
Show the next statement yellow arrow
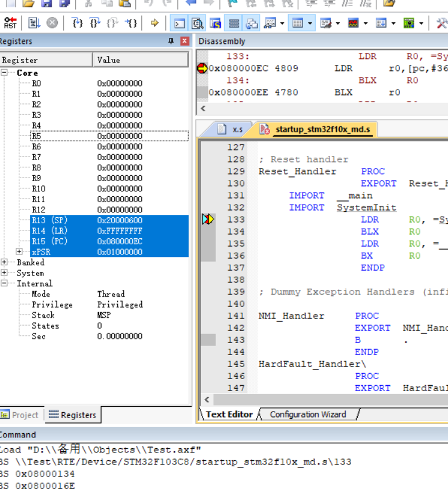(x=155, y=23)
